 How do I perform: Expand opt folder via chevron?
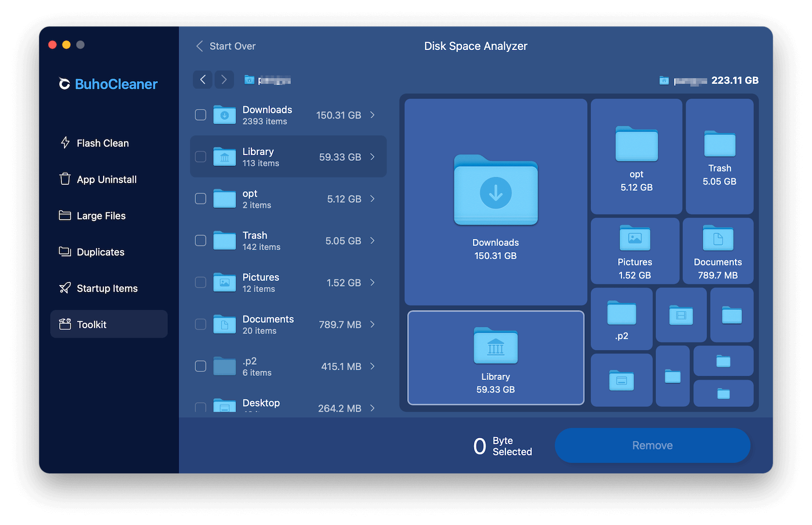tap(373, 199)
